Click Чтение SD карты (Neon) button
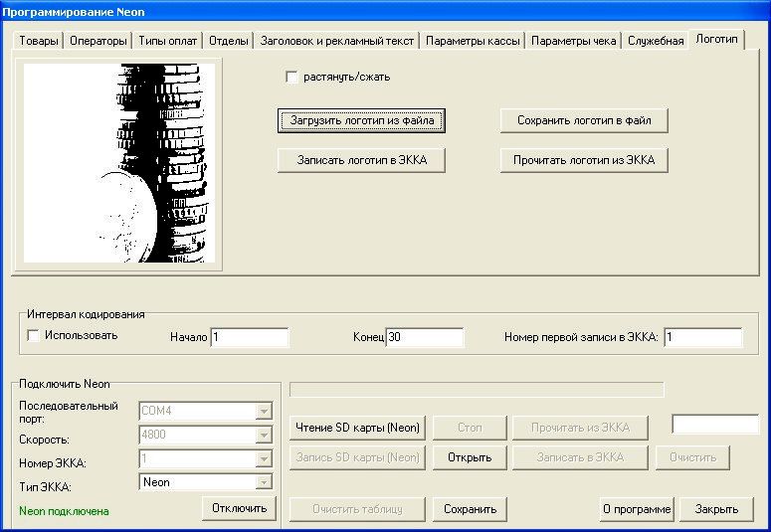This screenshot has height=532, width=771. click(357, 428)
